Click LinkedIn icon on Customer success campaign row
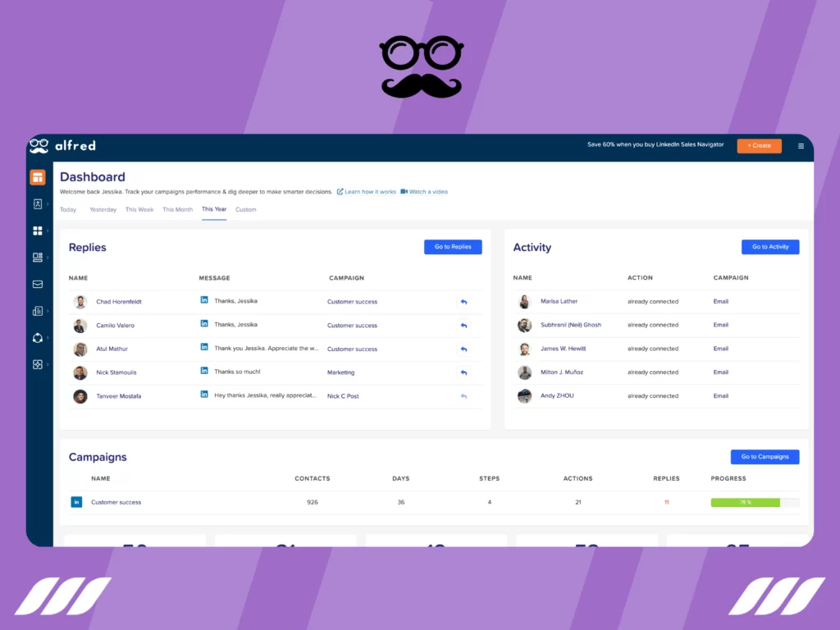 [76, 502]
